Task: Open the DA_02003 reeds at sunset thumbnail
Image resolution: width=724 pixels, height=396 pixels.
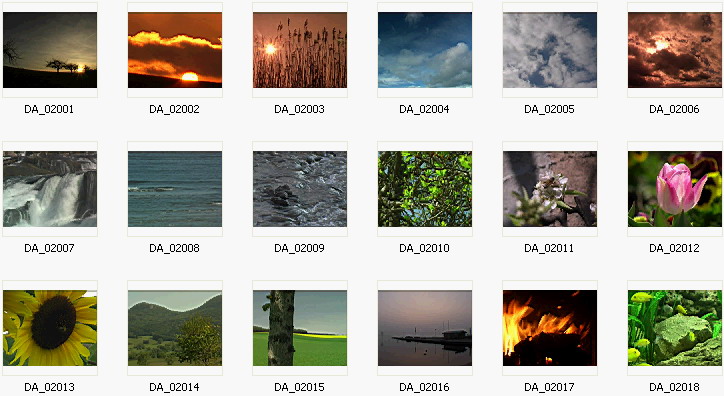Action: [300, 50]
